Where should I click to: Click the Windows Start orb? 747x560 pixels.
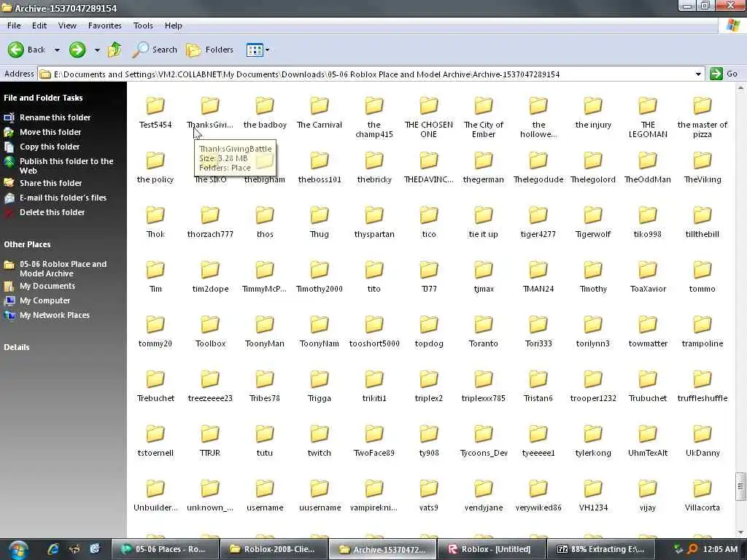(18, 550)
